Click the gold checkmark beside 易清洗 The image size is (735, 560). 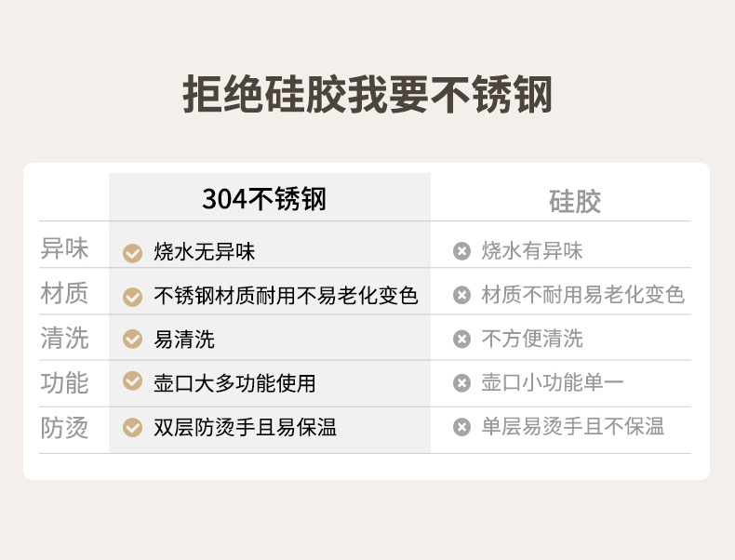133,340
